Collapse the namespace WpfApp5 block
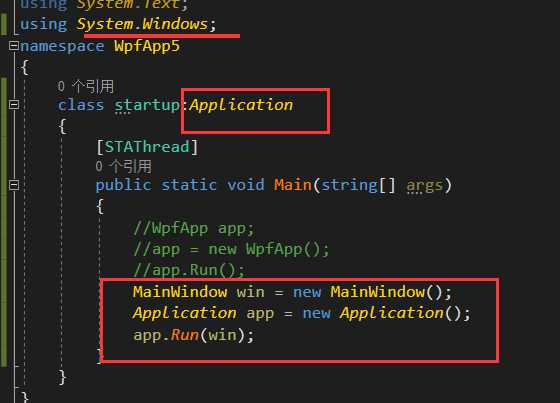Viewport: 560px width, 403px height. coord(14,46)
